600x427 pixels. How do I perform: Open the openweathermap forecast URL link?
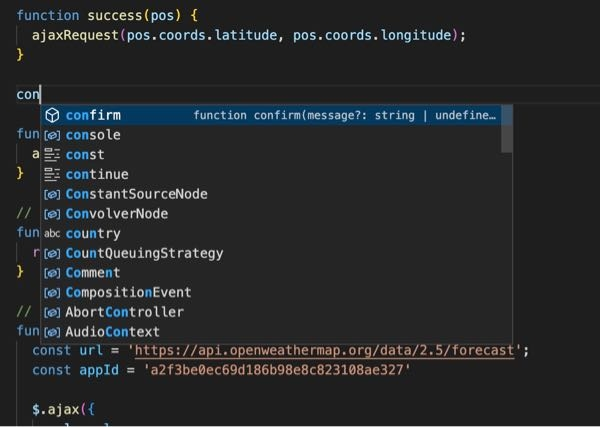point(324,350)
